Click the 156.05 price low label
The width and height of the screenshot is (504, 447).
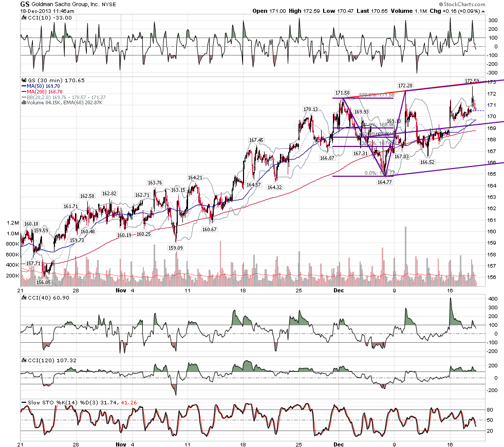click(x=43, y=283)
